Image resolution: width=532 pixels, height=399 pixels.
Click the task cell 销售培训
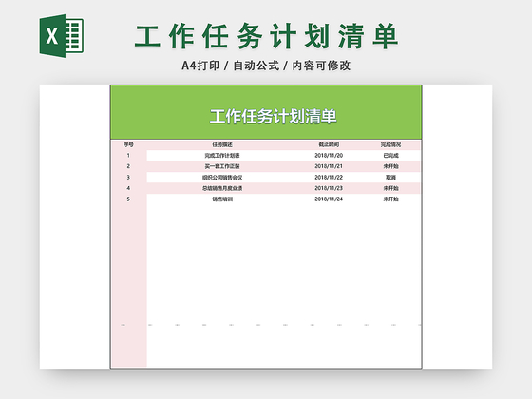click(x=222, y=199)
